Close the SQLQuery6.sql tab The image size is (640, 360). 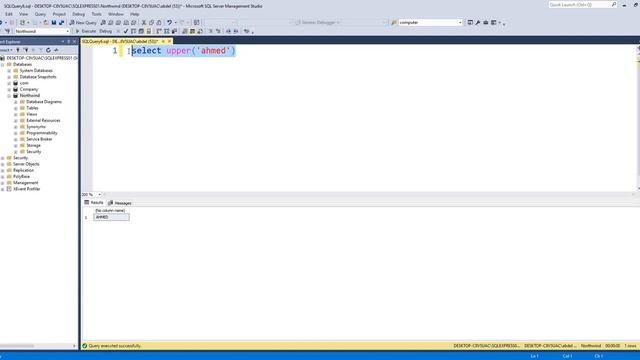169,41
